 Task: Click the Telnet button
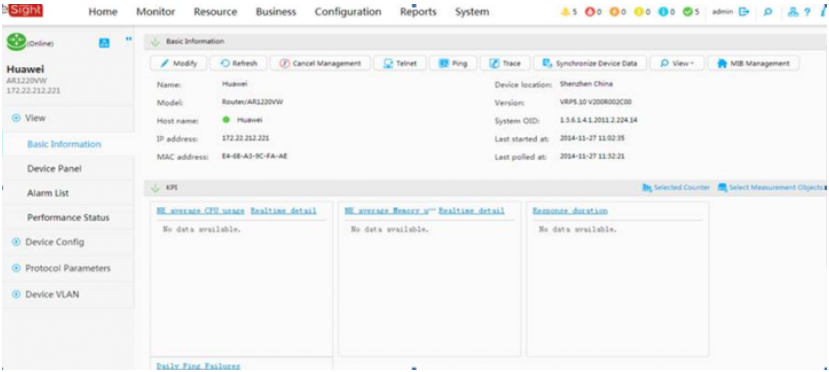click(x=399, y=63)
